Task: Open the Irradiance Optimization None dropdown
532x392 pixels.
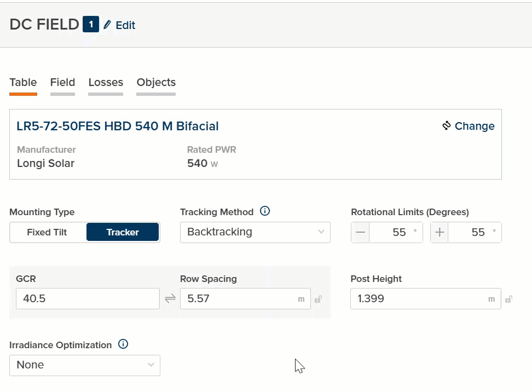Action: [x=85, y=365]
